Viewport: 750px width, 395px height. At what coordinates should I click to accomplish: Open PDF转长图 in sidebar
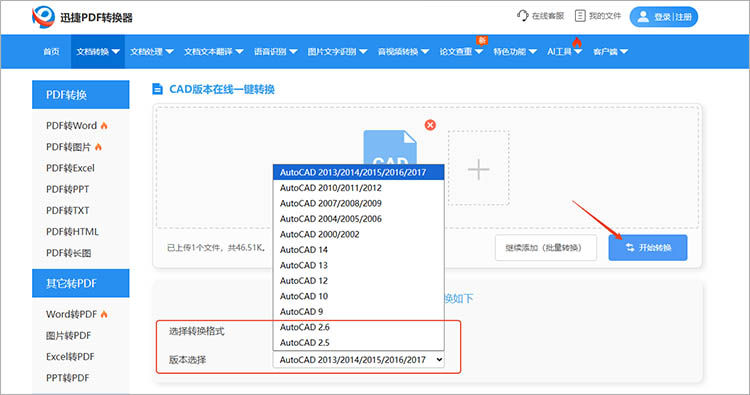68,253
